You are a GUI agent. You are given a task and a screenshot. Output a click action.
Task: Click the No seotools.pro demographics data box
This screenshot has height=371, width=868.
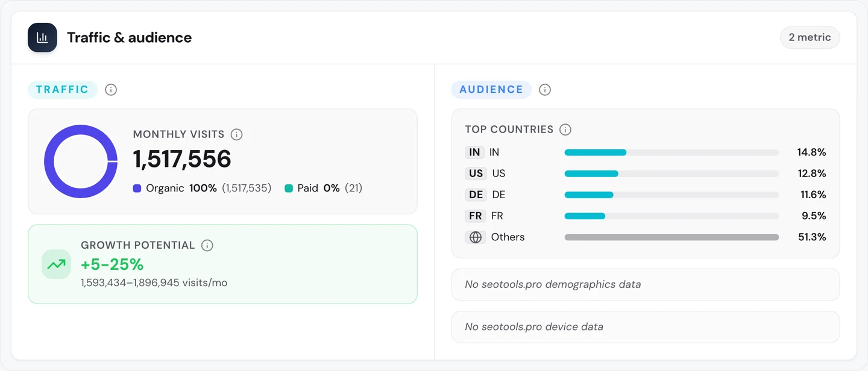(646, 284)
